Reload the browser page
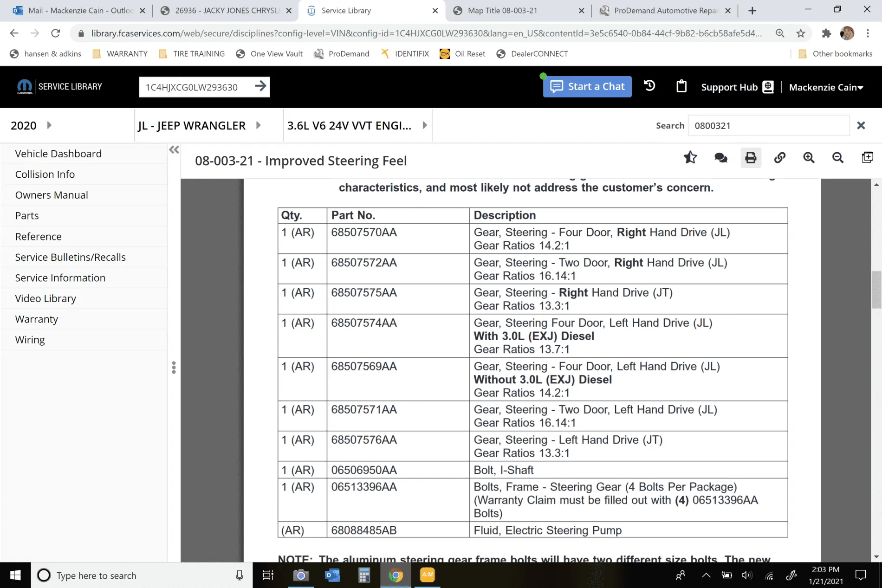 point(56,33)
